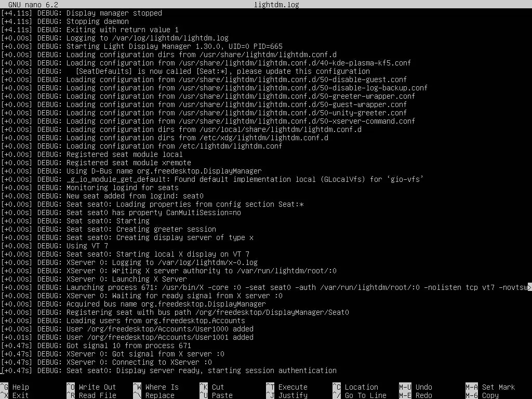Viewport: 532px width, 399px height.
Task: Click the 40-kde-plasma-kf5.conf path
Action: 295,63
